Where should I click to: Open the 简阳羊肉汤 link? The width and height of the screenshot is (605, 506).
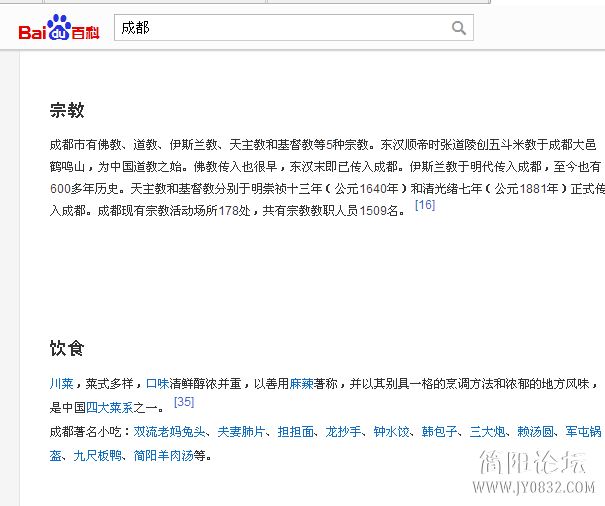click(x=164, y=456)
